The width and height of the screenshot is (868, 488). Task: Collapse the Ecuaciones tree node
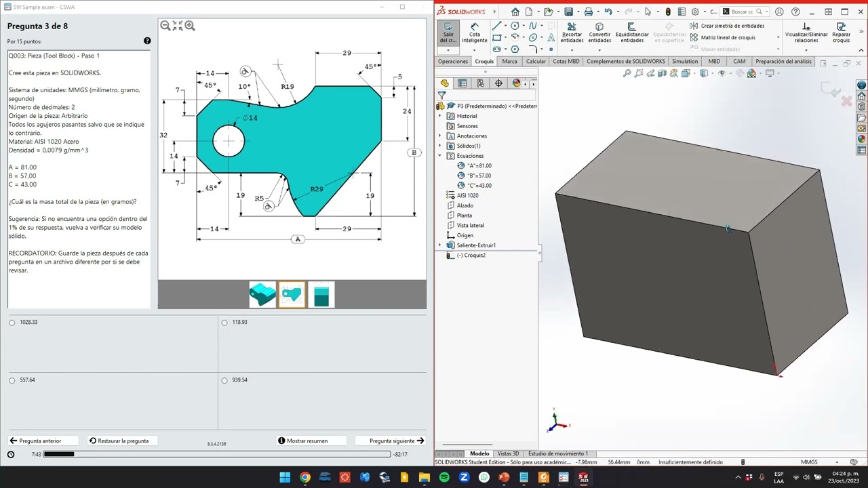coord(439,156)
